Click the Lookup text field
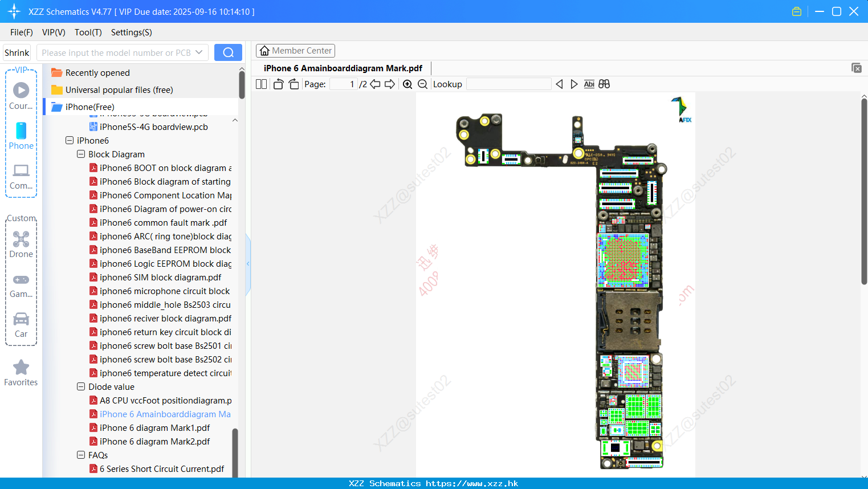Image resolution: width=868 pixels, height=489 pixels. pos(509,84)
